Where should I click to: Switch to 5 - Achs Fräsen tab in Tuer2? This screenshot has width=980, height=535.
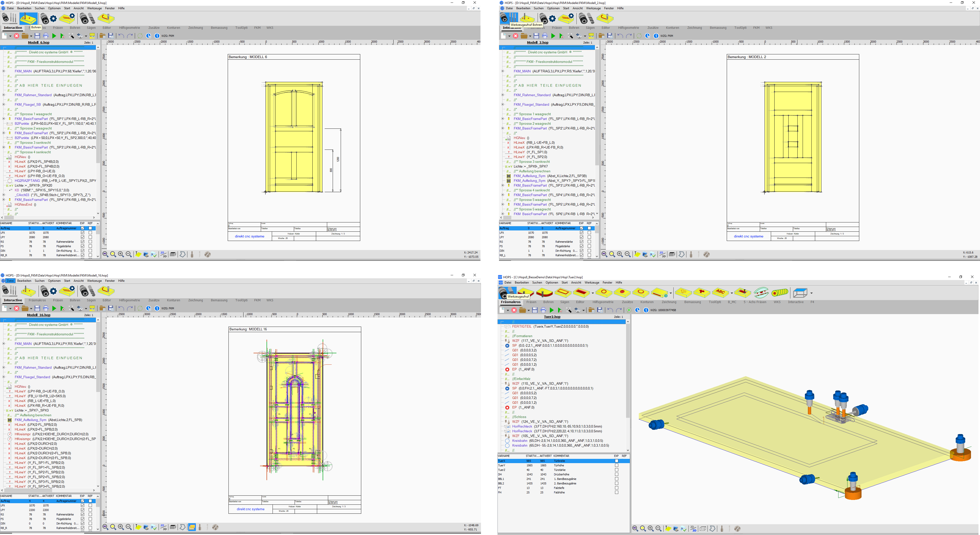(x=755, y=302)
